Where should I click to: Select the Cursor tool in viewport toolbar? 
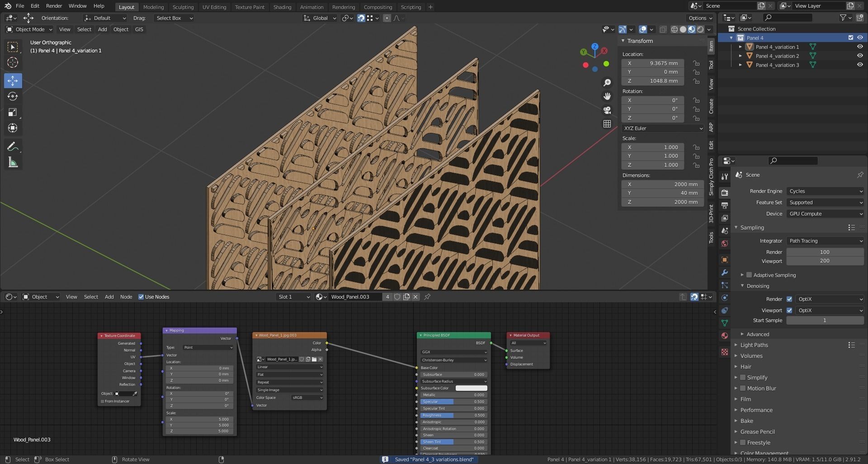(13, 62)
